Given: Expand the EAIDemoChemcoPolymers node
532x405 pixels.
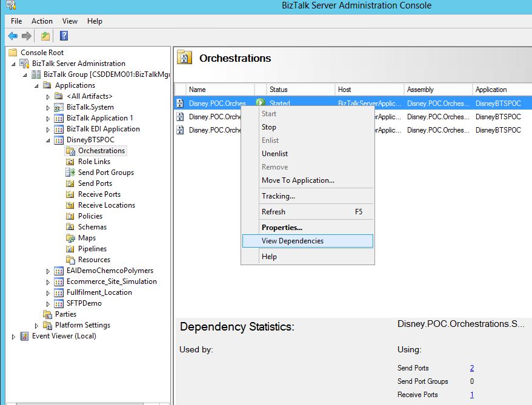Looking at the screenshot, I should [48, 271].
